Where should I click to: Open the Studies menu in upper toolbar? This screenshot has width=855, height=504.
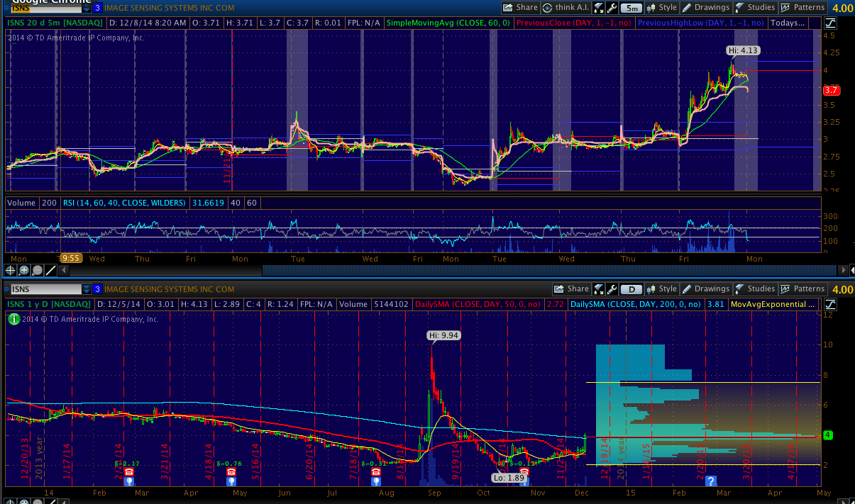[x=755, y=8]
